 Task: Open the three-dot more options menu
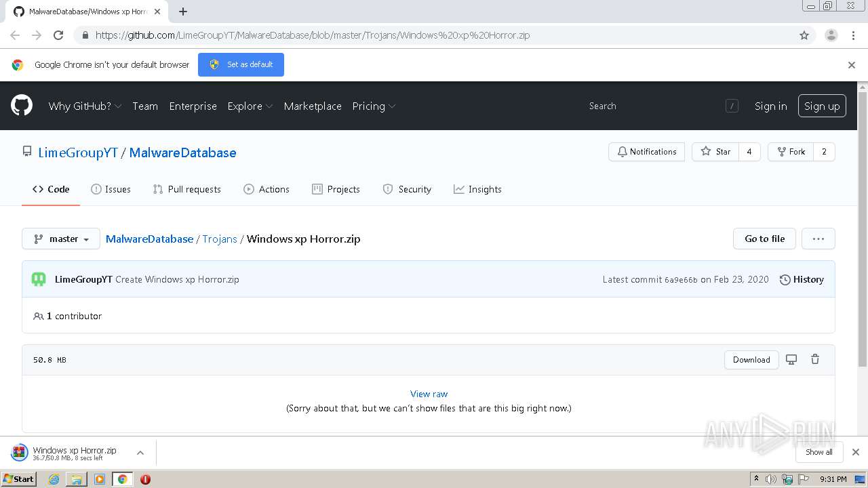click(818, 239)
